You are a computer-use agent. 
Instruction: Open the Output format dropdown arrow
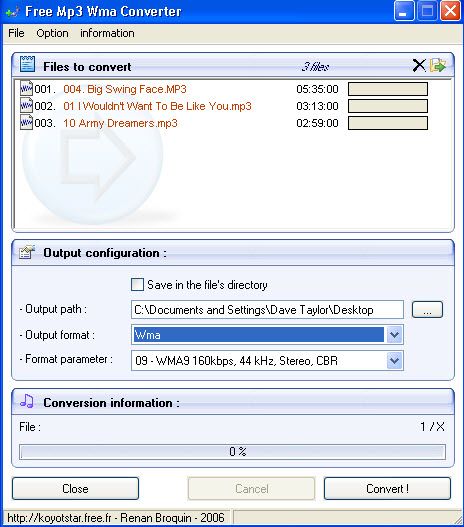394,335
